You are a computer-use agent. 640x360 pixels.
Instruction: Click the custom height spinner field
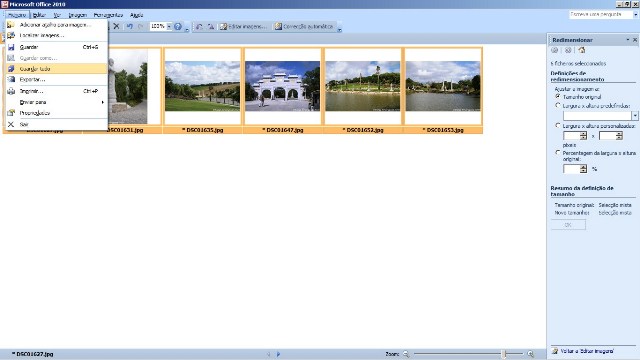[x=611, y=136]
